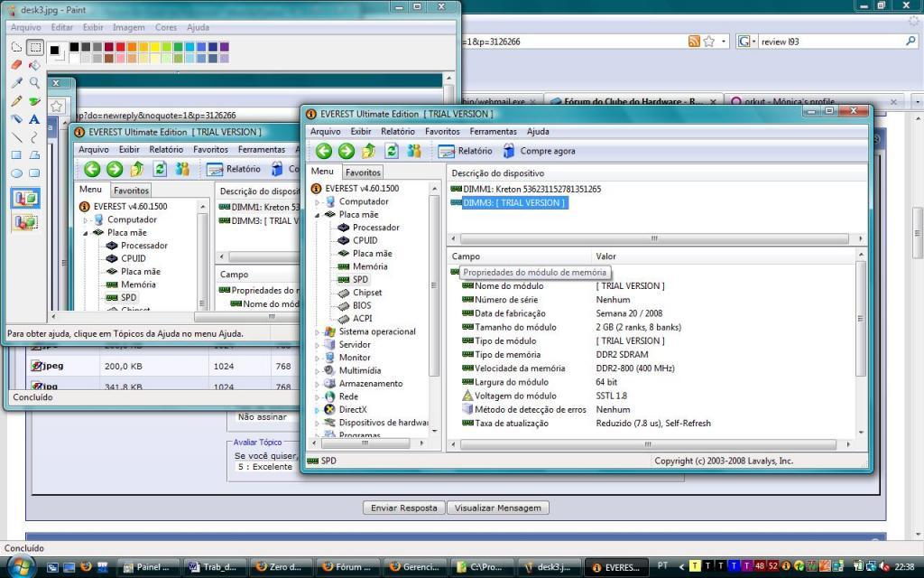
Task: Select the Chipset item in front EVEREST tree
Action: click(366, 293)
